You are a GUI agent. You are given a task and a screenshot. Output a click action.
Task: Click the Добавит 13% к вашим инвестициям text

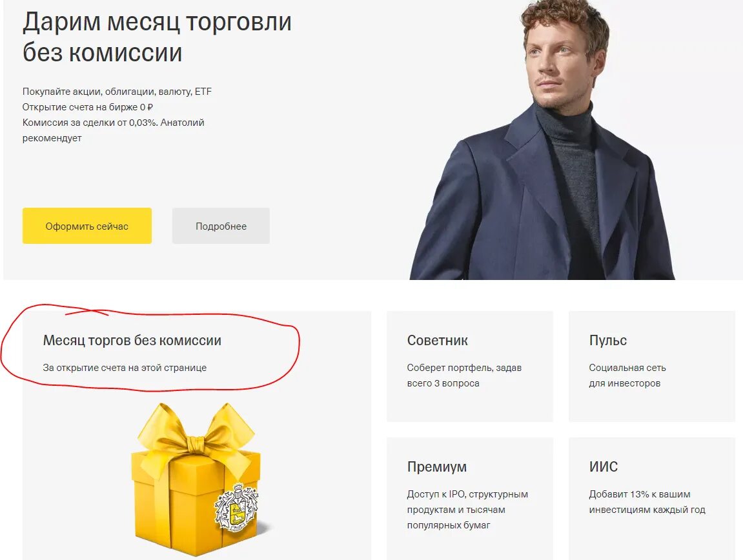(647, 502)
